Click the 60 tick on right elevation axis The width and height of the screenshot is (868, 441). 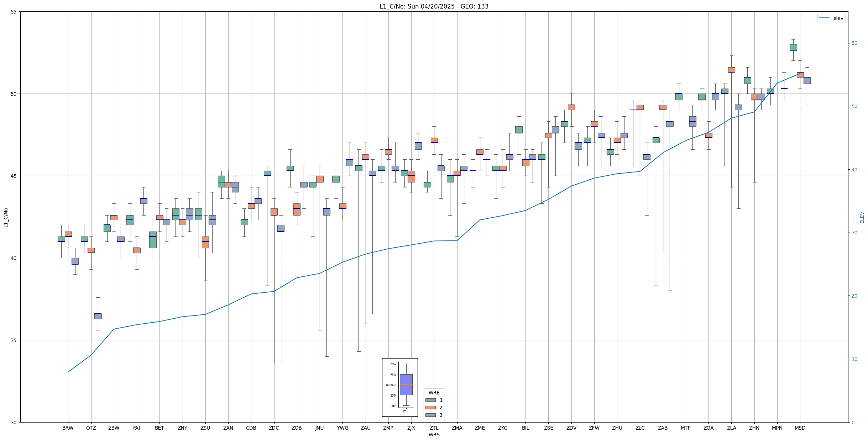tap(854, 43)
